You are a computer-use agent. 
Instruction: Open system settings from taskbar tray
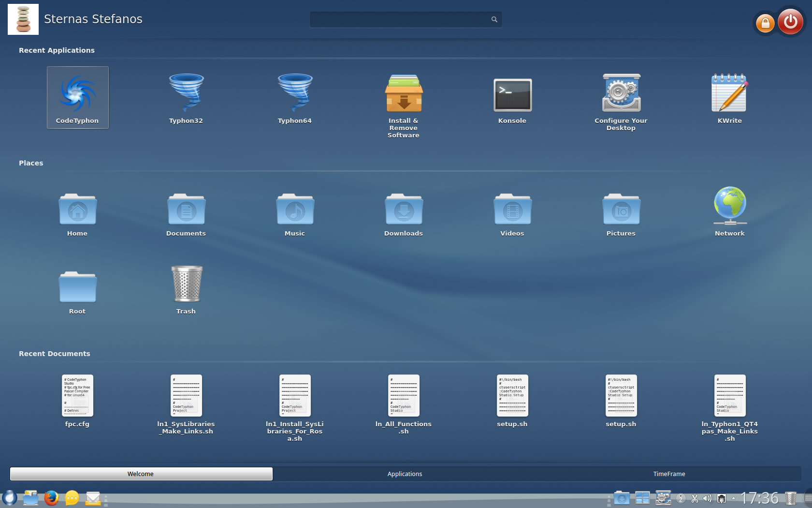coord(663,498)
